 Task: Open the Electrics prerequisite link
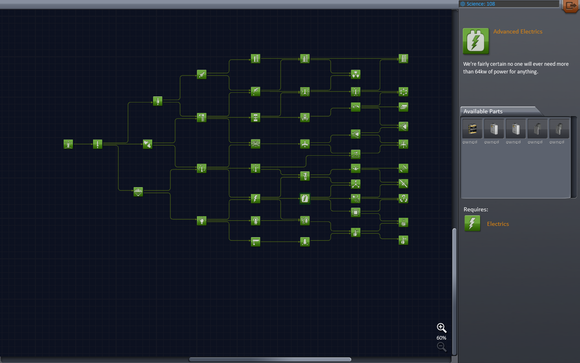[498, 224]
